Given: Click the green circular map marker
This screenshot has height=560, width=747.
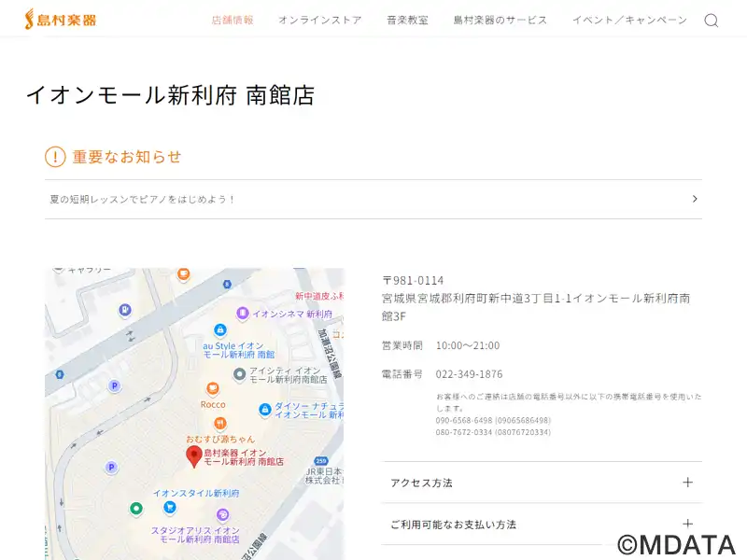Looking at the screenshot, I should pos(136,509).
